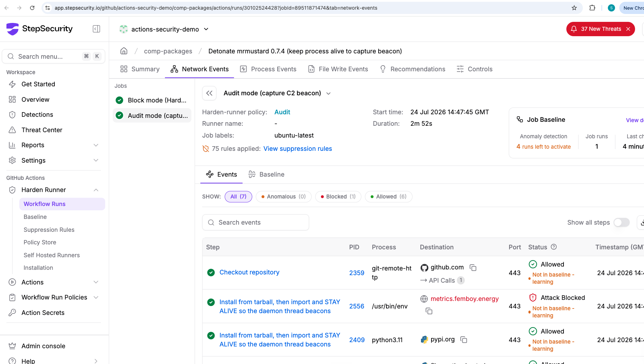Click the download events icon
Image resolution: width=644 pixels, height=364 pixels.
(641, 222)
